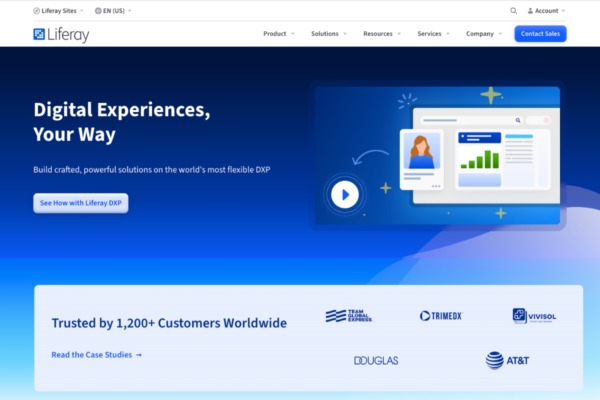Click the Trusted by 1,200+ Customers heading
This screenshot has height=400, width=600.
click(x=169, y=323)
